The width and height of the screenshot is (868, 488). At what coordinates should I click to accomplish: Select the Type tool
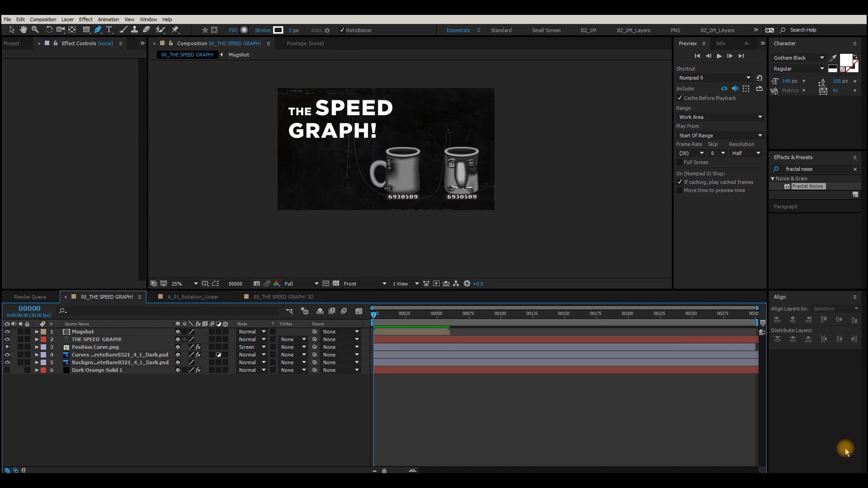[x=109, y=30]
